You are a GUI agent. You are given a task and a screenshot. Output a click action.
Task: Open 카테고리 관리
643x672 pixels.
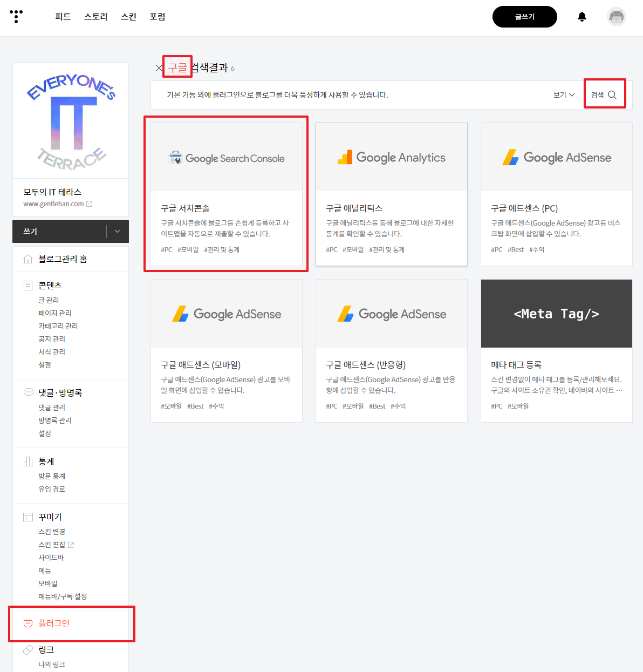pyautogui.click(x=58, y=326)
